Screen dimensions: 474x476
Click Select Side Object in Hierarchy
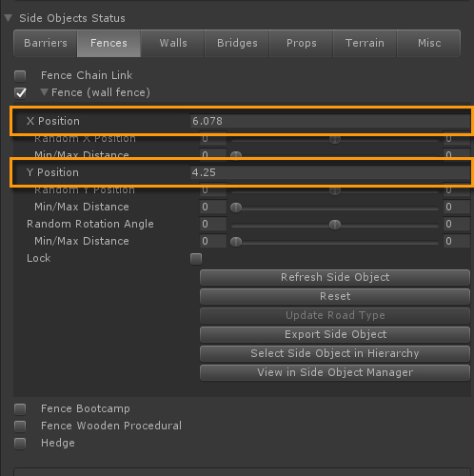(x=335, y=353)
